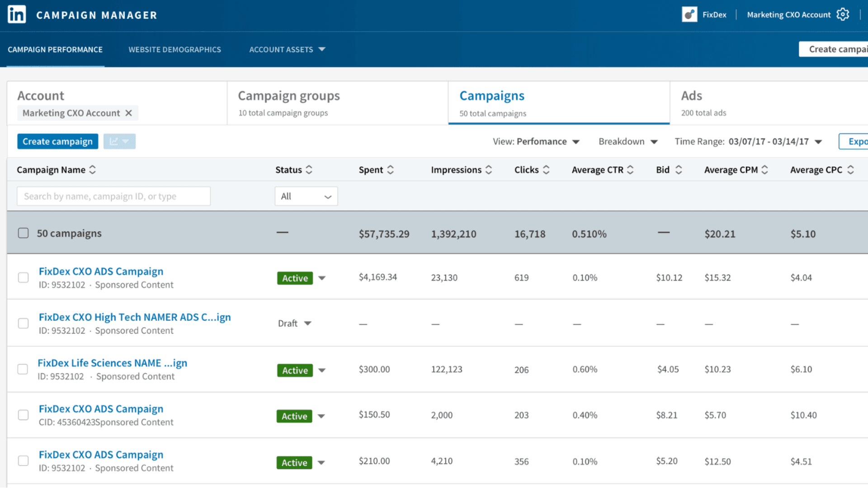Open the Status filter All dropdown

click(x=306, y=197)
